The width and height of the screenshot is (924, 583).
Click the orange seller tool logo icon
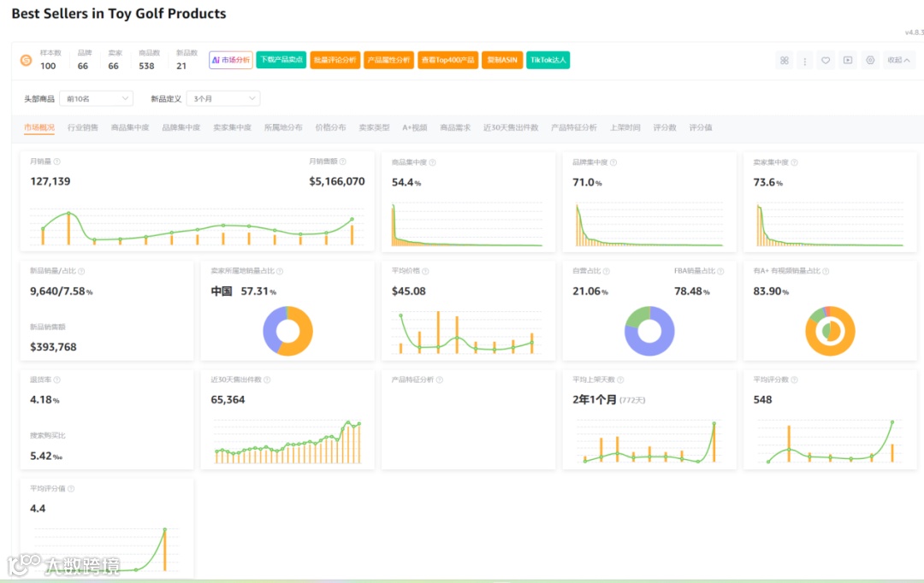click(x=26, y=60)
